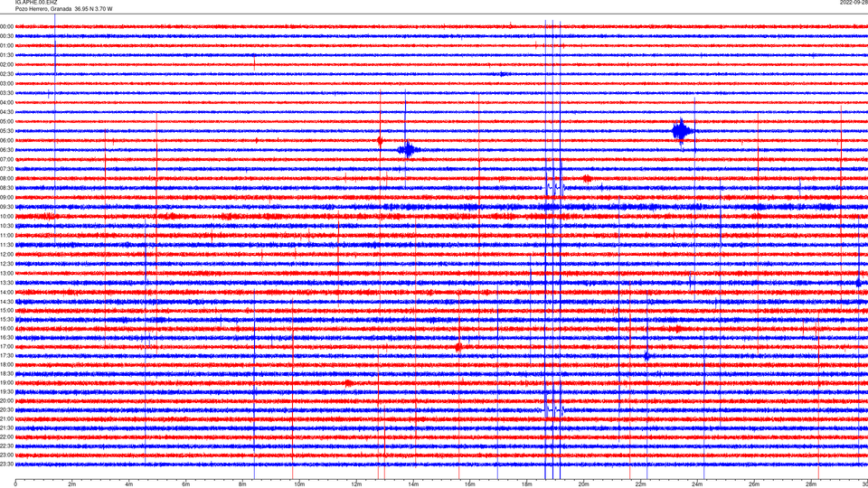The width and height of the screenshot is (868, 488).
Task: Select the 17:00 trace time label
Action: [x=6, y=346]
